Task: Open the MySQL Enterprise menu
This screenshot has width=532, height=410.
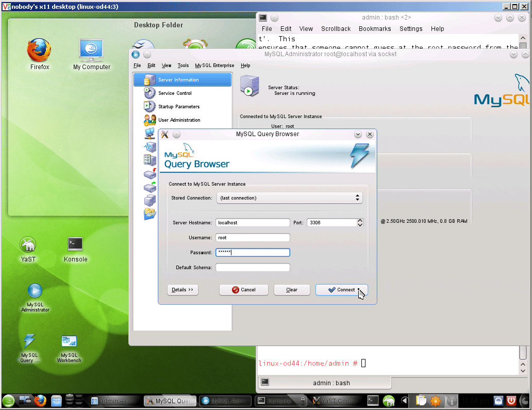Action: tap(214, 65)
